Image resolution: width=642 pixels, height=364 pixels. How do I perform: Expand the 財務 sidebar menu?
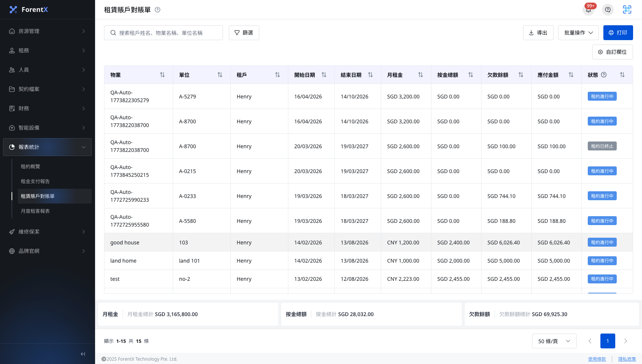(x=47, y=108)
